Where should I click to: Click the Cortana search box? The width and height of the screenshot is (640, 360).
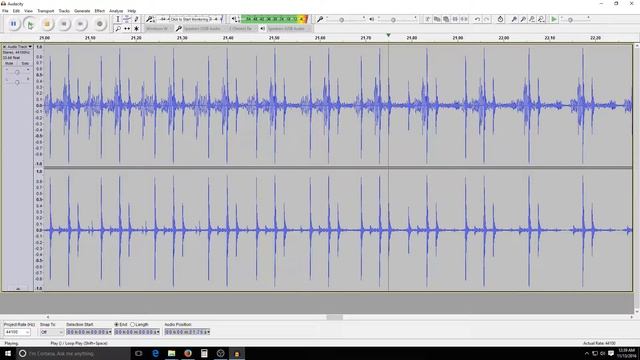(x=73, y=353)
